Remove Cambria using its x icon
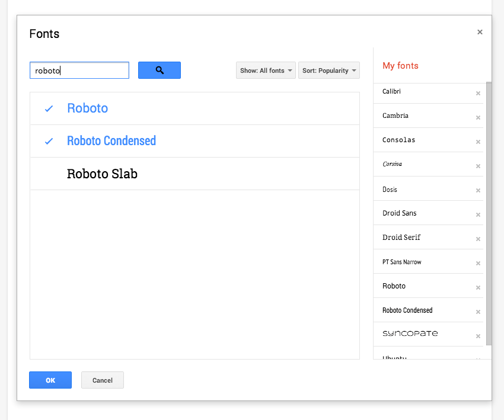The width and height of the screenshot is (504, 420). 479,117
